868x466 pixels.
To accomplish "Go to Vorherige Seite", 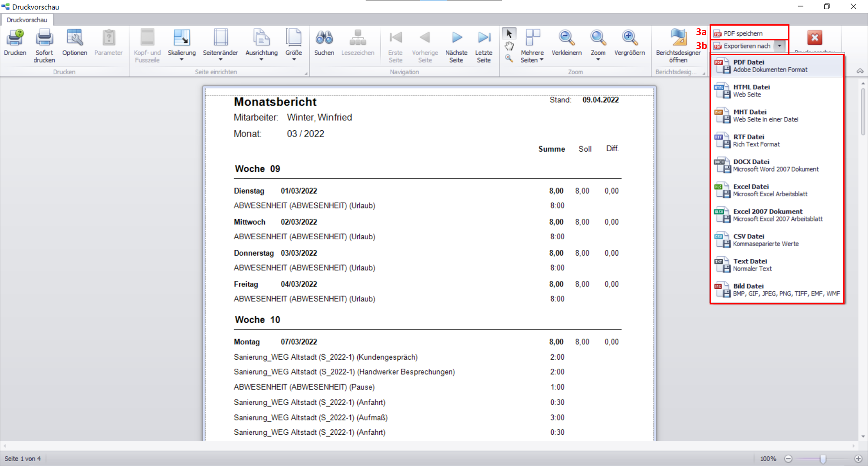I will 425,46.
